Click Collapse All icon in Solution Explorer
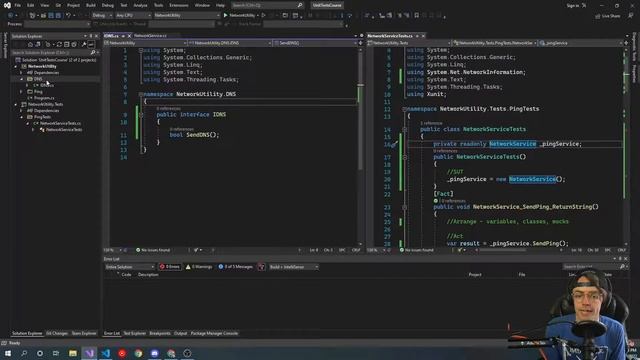Image resolution: width=640 pixels, height=360 pixels. pyautogui.click(x=67, y=44)
